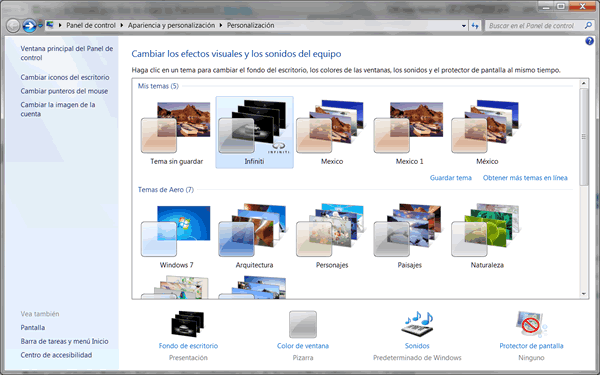This screenshot has height=375, width=600.
Task: Select the Personajes theme
Action: (x=332, y=236)
